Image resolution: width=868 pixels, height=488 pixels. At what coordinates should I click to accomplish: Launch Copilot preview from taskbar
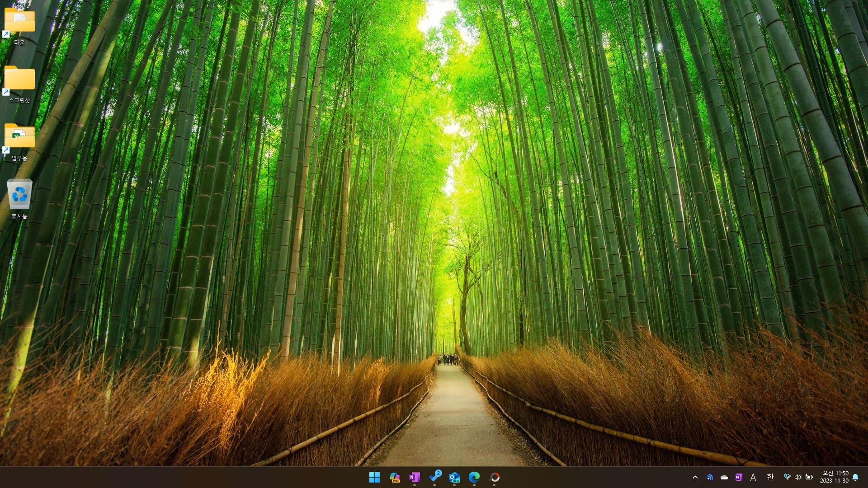coord(395,477)
